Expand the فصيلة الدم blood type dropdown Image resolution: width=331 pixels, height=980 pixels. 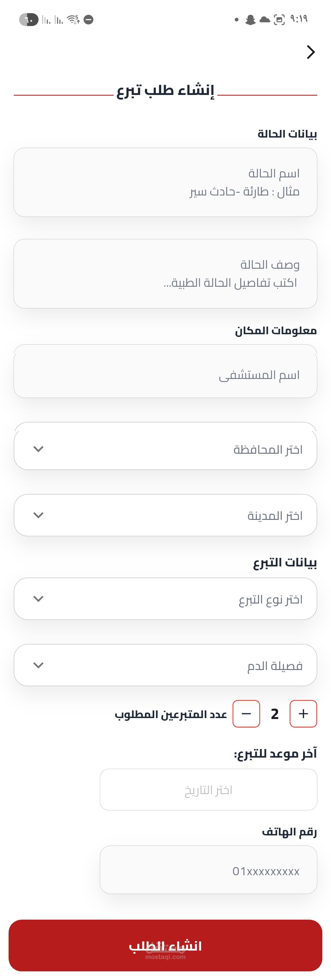pyautogui.click(x=165, y=665)
